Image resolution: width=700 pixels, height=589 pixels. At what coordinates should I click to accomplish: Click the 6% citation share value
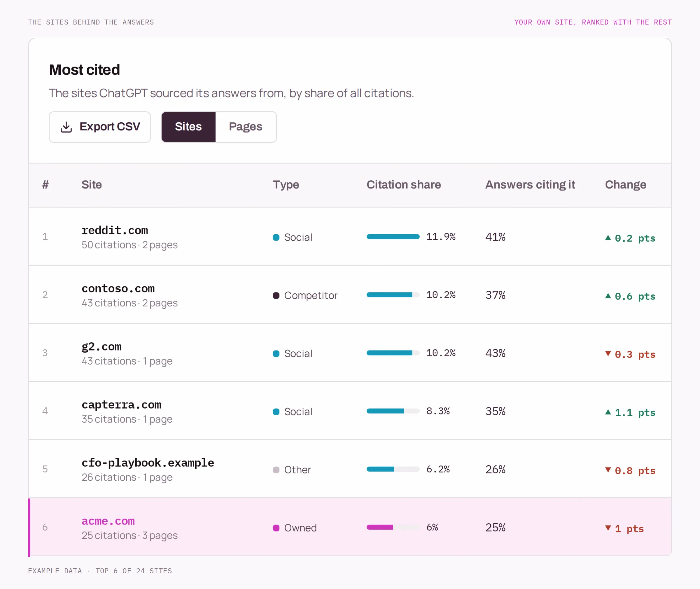[x=432, y=527]
